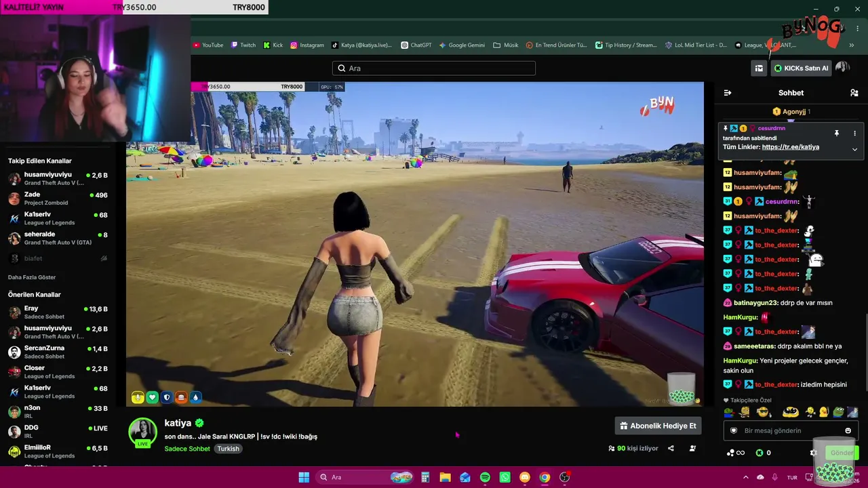Image resolution: width=868 pixels, height=488 pixels.
Task: Focus the Kick search box labeled Ara
Action: 434,68
